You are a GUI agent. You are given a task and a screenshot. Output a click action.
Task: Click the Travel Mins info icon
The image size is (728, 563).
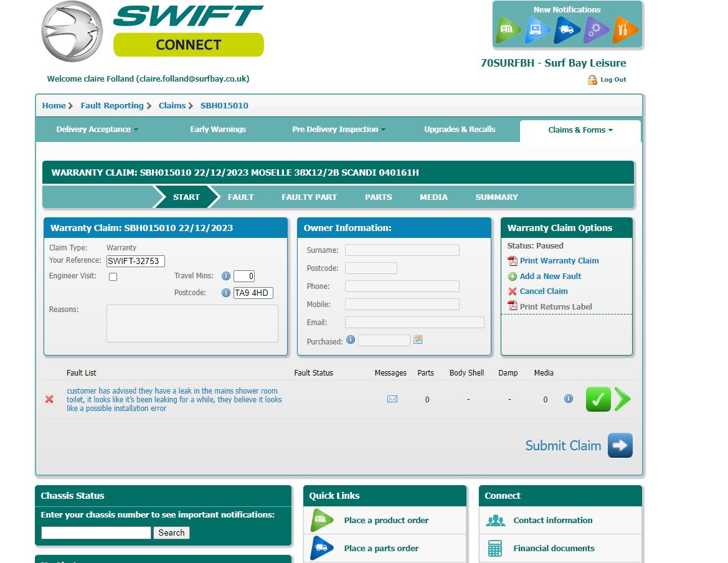tap(226, 276)
